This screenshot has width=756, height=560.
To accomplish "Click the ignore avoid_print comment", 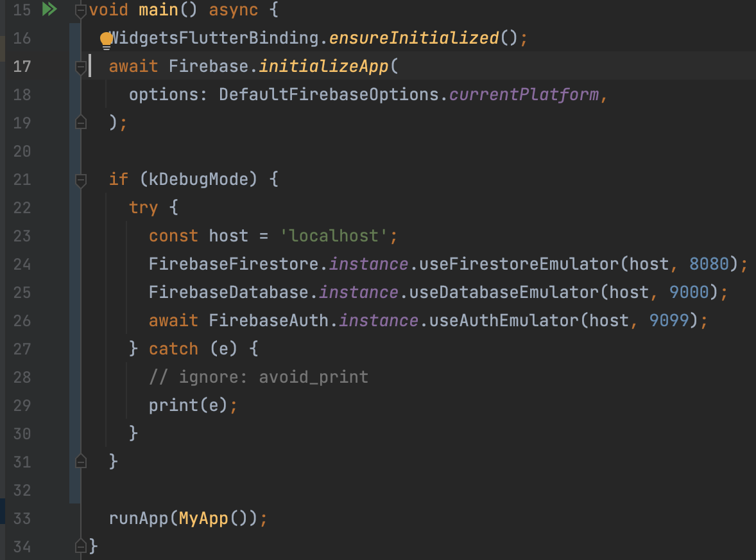I will coord(259,377).
